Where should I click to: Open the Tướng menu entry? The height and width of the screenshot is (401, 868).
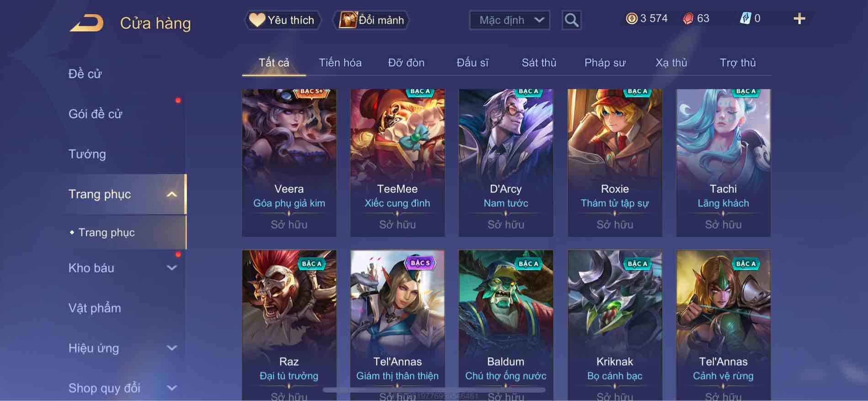[87, 154]
